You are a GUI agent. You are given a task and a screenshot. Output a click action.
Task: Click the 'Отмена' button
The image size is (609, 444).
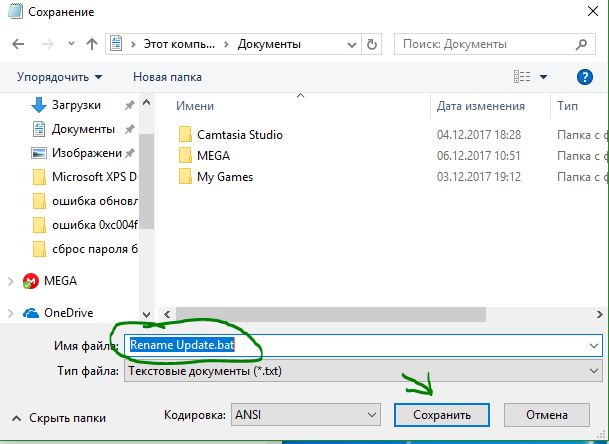click(546, 415)
